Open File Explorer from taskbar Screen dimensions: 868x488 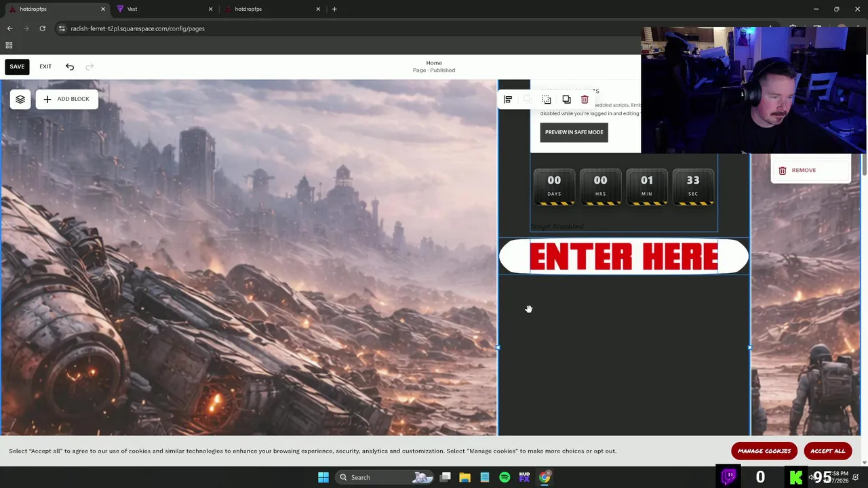[x=465, y=477]
